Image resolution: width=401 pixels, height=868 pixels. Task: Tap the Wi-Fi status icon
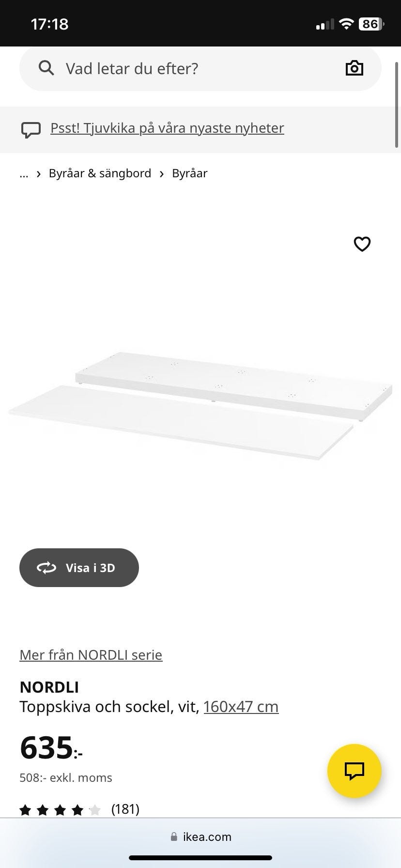[x=346, y=24]
